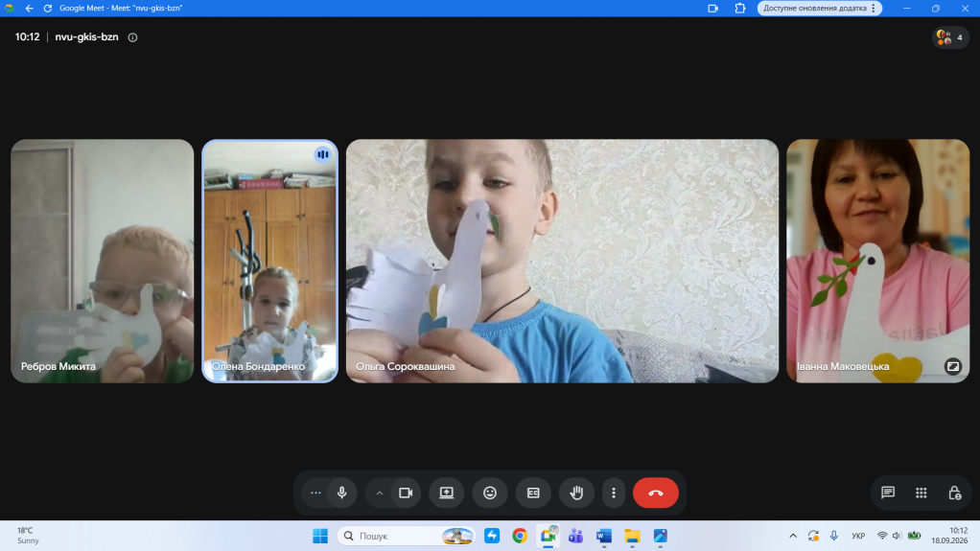Screen dimensions: 980x551
Task: Click the Windows search box Пошук
Action: [407, 536]
